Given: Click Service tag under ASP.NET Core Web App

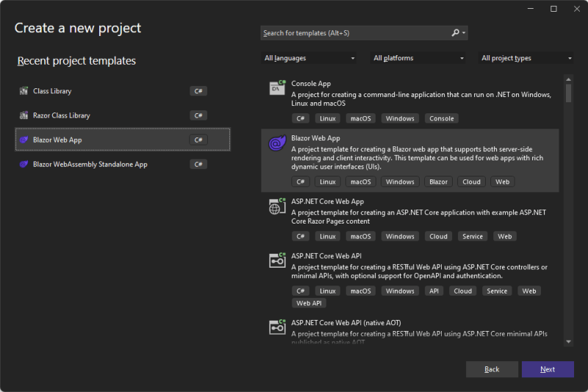Looking at the screenshot, I should click(x=473, y=236).
